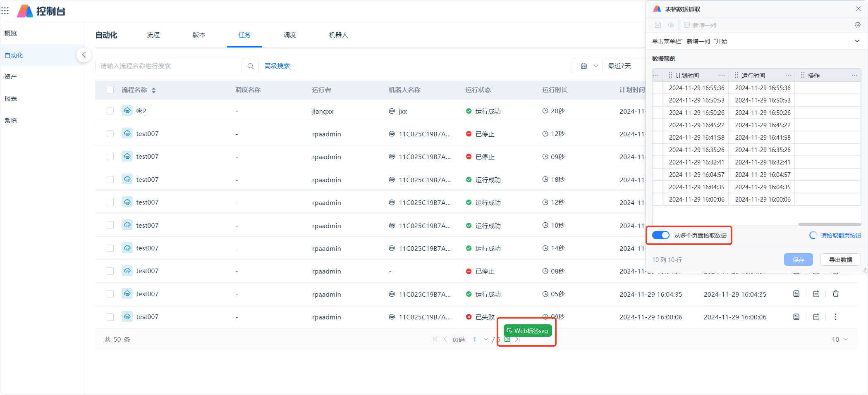
Task: Focus the 请输入流程名称进行搜索 search field
Action: [169, 66]
